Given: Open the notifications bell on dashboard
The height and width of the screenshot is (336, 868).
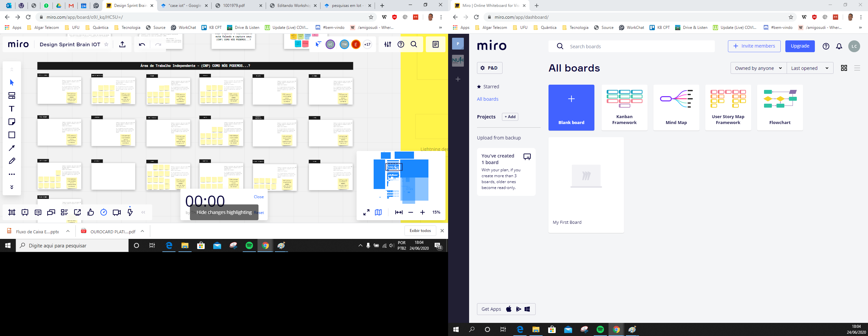Looking at the screenshot, I should tap(839, 47).
